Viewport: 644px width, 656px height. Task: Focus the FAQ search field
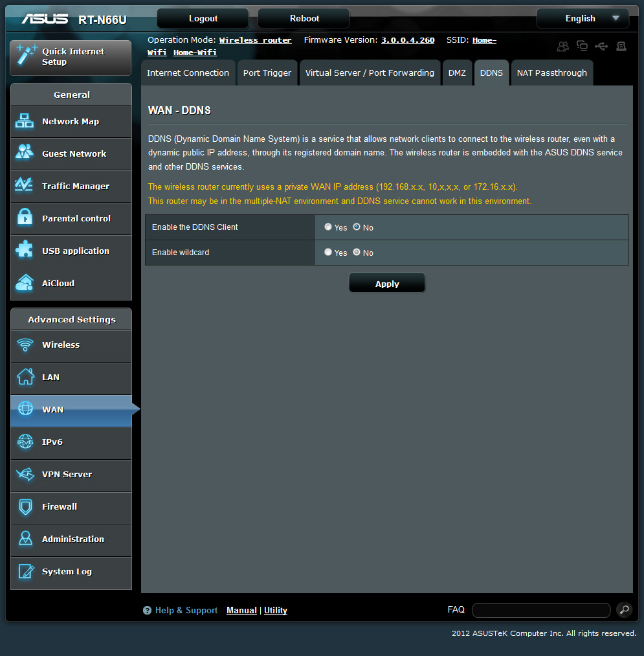pos(541,610)
